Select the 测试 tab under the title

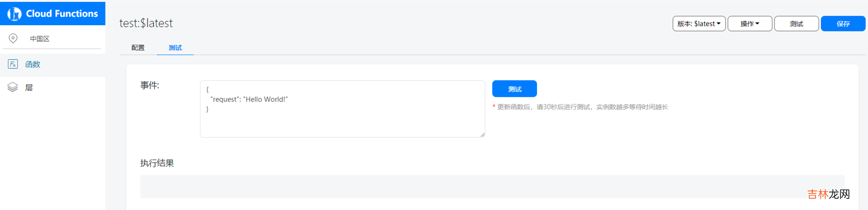coord(175,48)
